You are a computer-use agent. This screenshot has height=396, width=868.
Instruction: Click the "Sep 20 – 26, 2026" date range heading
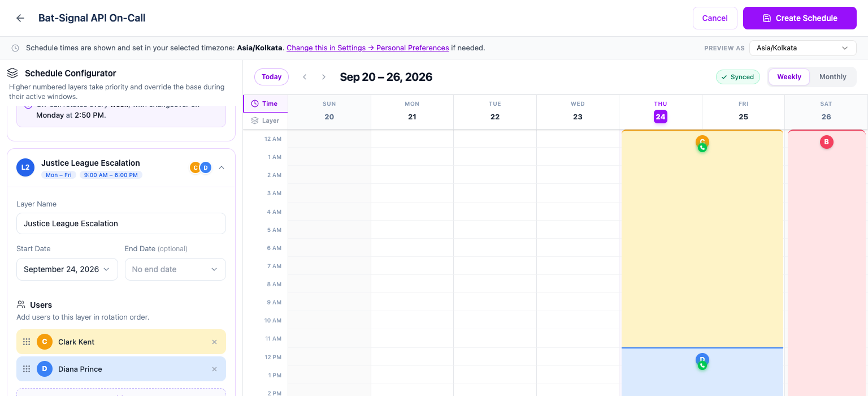click(386, 77)
